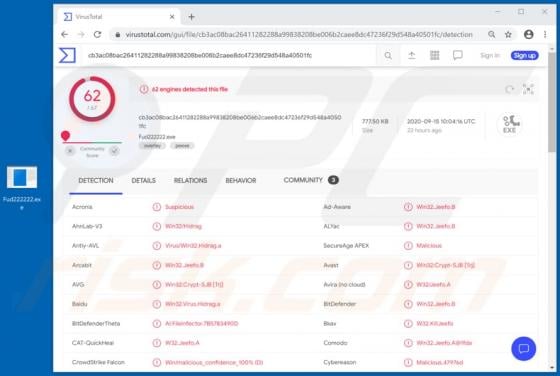Click the Suspicious result for Acronis
560x376 pixels.
coord(179,207)
